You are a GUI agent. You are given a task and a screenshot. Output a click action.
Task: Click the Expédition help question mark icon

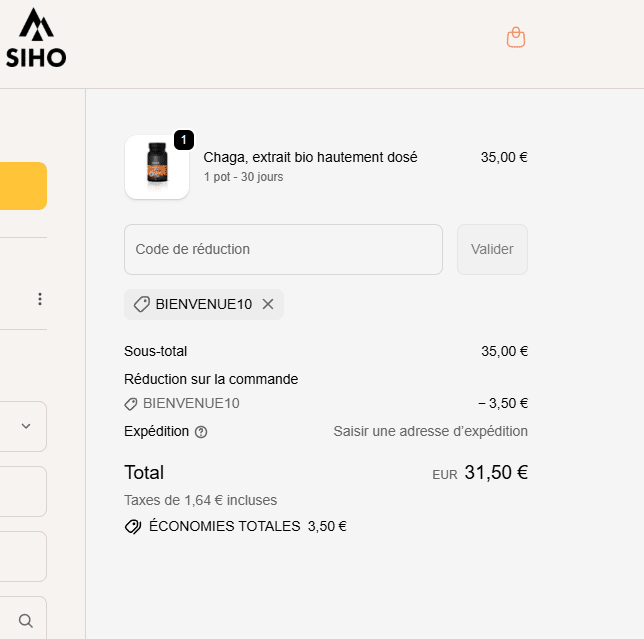point(201,432)
